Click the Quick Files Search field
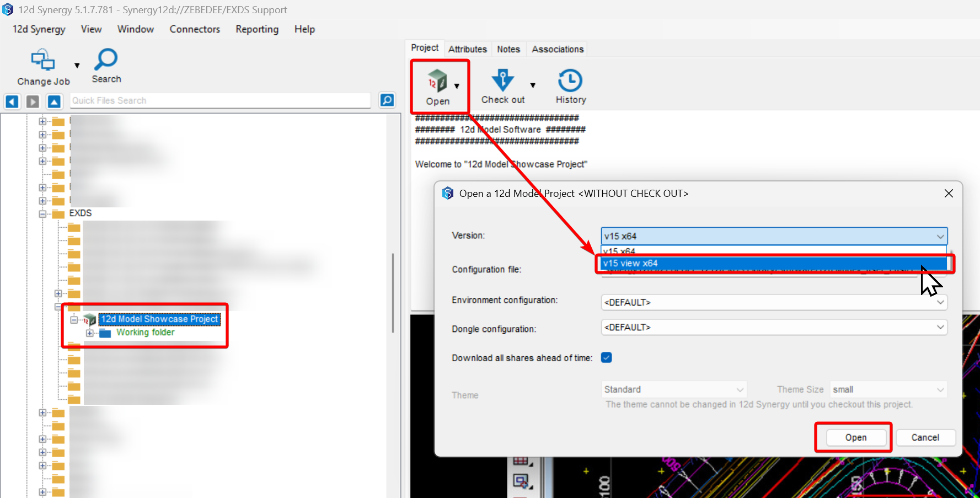Screen dimensions: 980x498 [x=221, y=100]
